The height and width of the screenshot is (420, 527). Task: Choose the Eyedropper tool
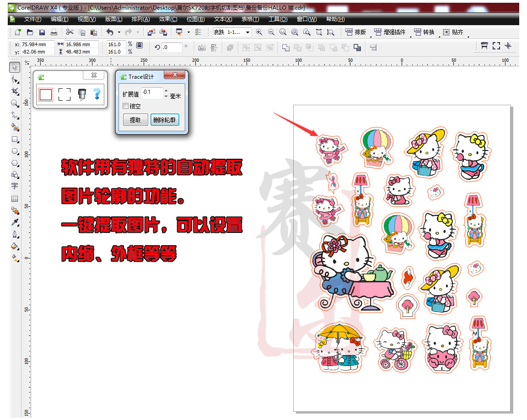15,222
